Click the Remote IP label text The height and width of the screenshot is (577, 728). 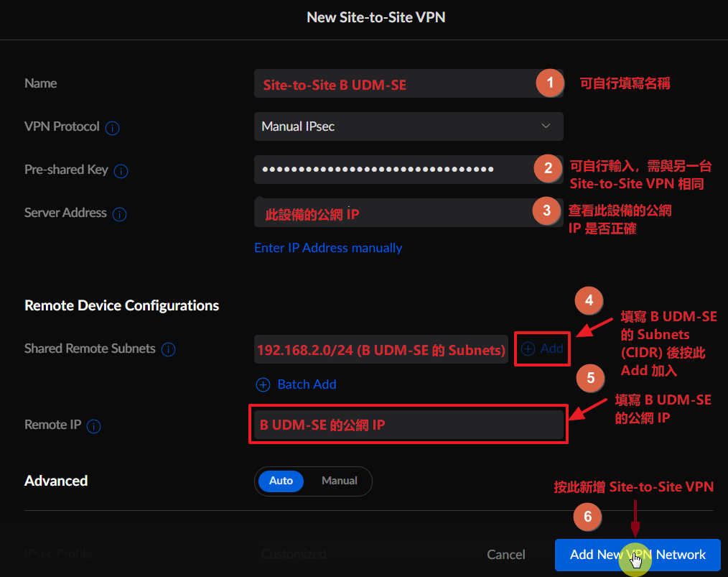(x=52, y=425)
